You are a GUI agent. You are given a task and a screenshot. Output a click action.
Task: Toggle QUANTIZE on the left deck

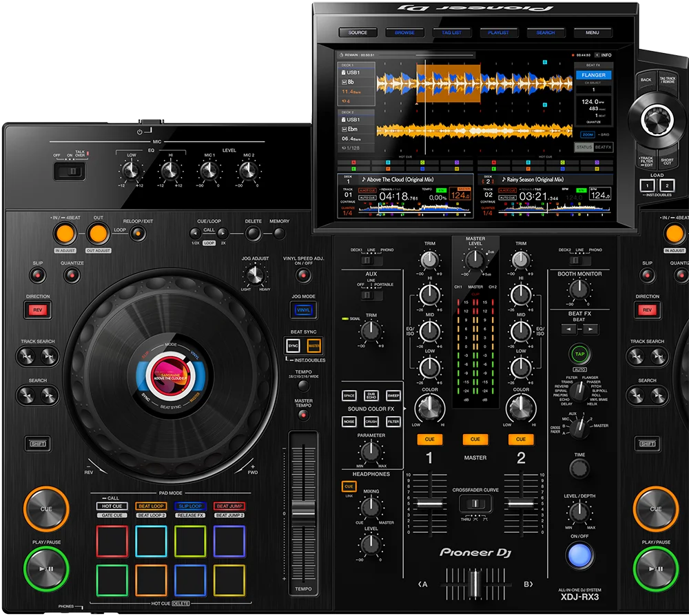click(x=72, y=276)
